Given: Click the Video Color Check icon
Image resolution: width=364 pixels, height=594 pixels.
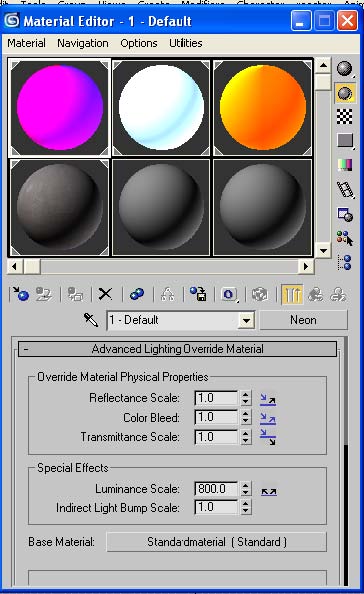Looking at the screenshot, I should (345, 165).
